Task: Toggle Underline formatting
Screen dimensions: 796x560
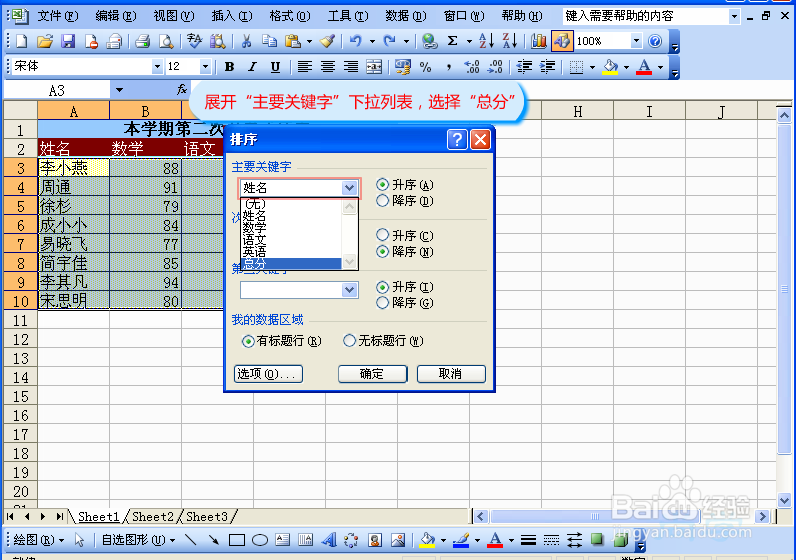Action: [275, 67]
